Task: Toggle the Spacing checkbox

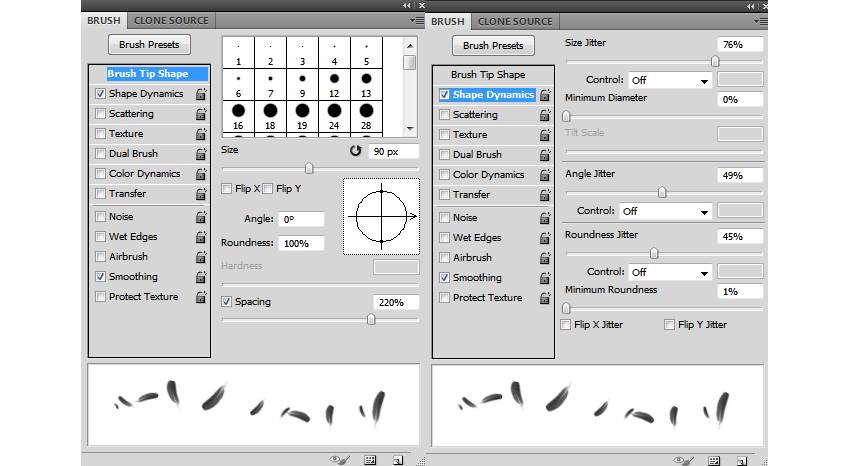Action: click(227, 302)
